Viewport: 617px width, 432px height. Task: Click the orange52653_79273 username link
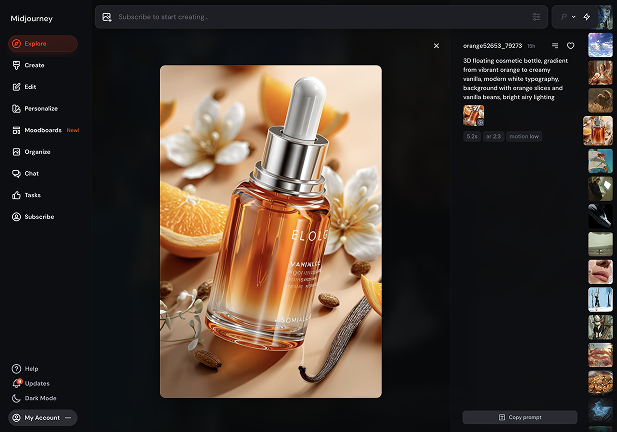[491, 46]
